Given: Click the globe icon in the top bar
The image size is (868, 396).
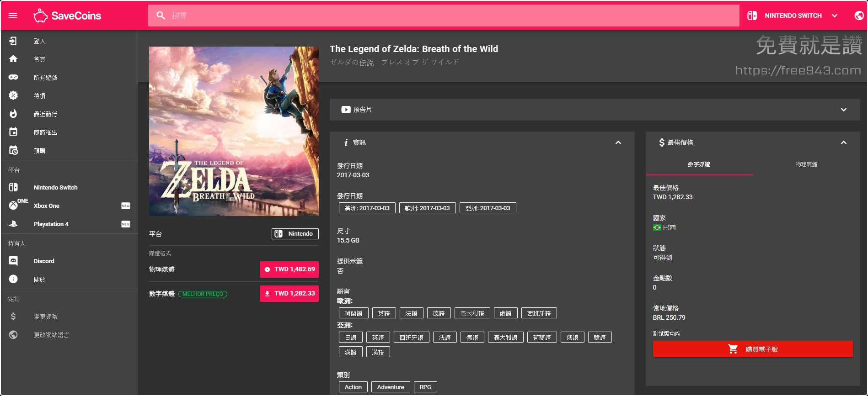Looking at the screenshot, I should [859, 16].
